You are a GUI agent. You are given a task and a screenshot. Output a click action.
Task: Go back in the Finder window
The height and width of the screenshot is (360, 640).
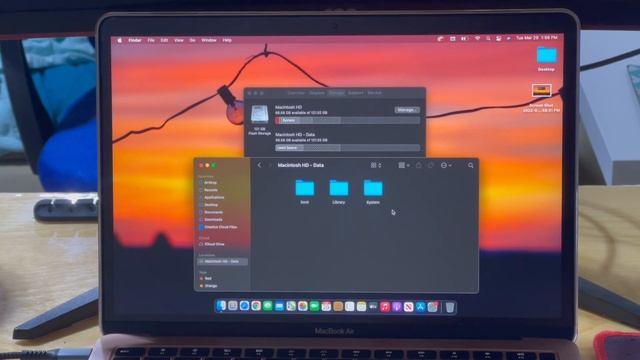pos(259,165)
